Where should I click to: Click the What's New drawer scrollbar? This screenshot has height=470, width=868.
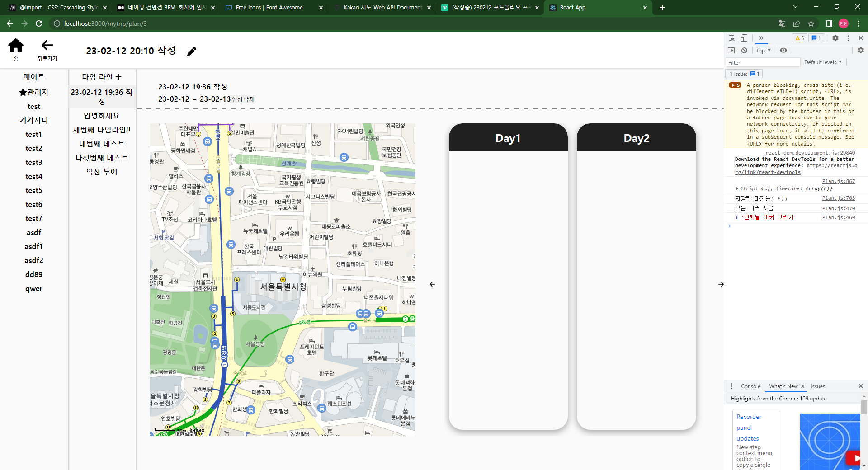click(x=864, y=407)
